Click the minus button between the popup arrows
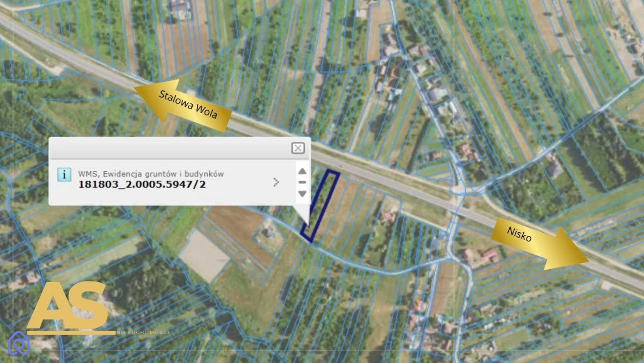 click(x=302, y=182)
